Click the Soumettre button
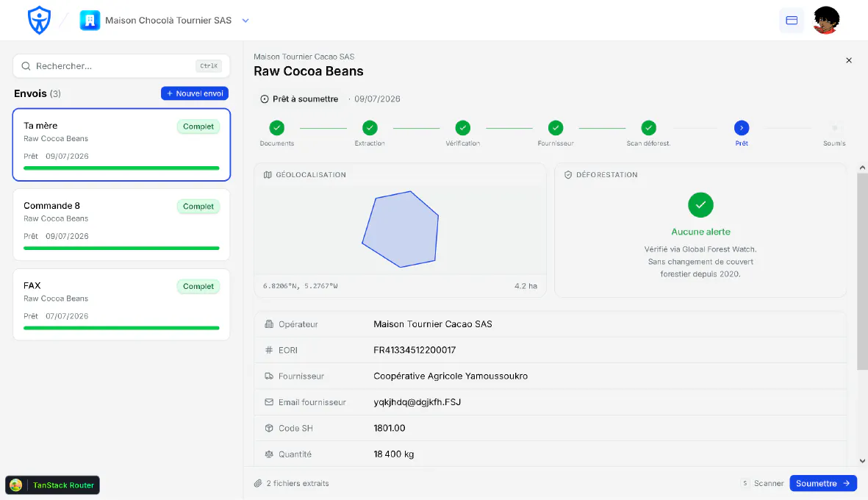868x500 pixels. (x=823, y=483)
